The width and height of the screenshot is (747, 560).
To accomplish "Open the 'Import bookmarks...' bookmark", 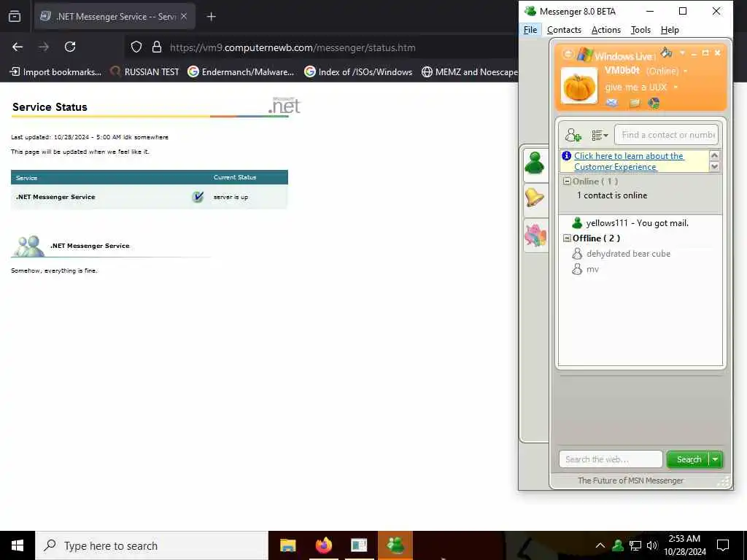I will (55, 72).
